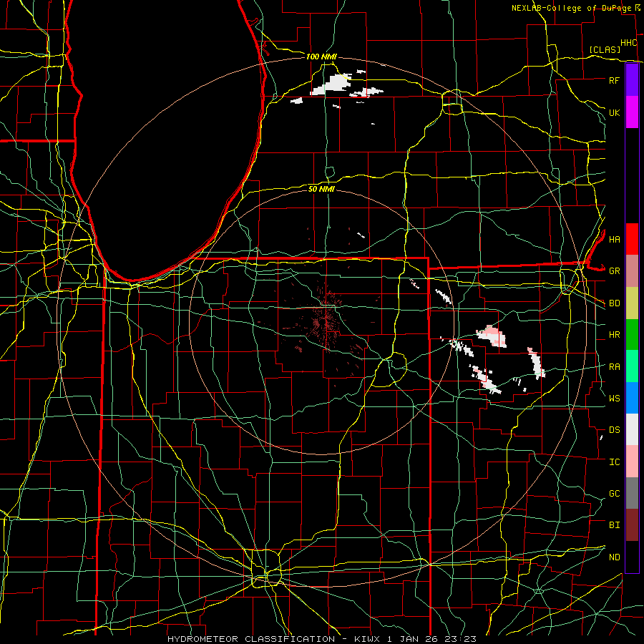Click the 'IC' legend label
This screenshot has height=644, width=644.
tap(614, 462)
